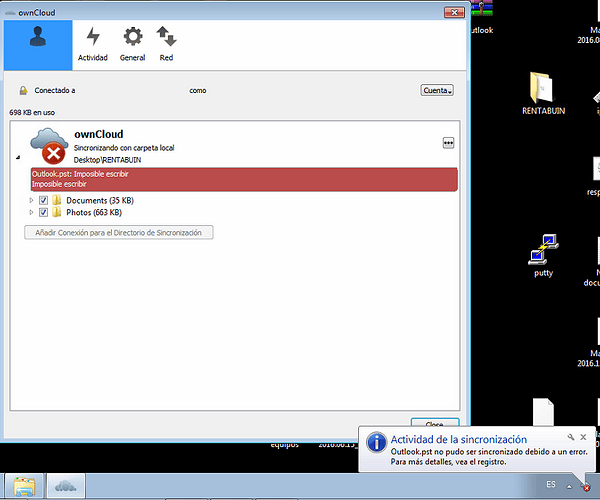This screenshot has height=500, width=600.
Task: Close the sync activity notification balloon
Action: (583, 437)
